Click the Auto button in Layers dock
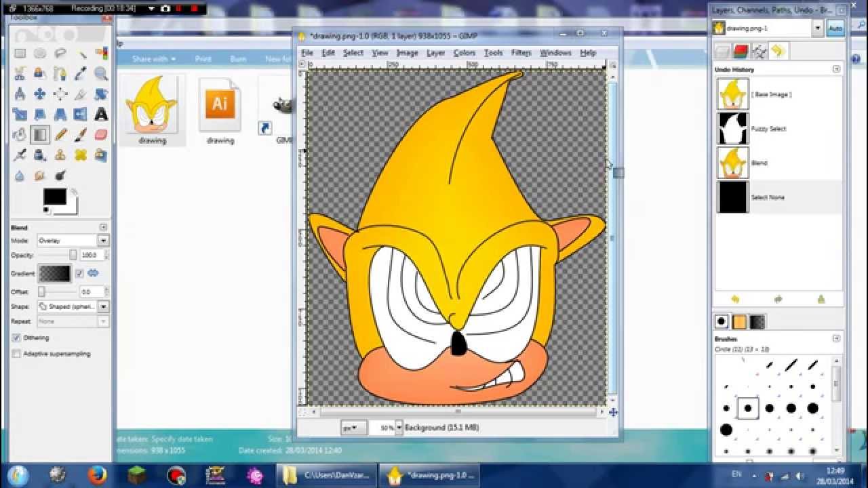 (835, 28)
